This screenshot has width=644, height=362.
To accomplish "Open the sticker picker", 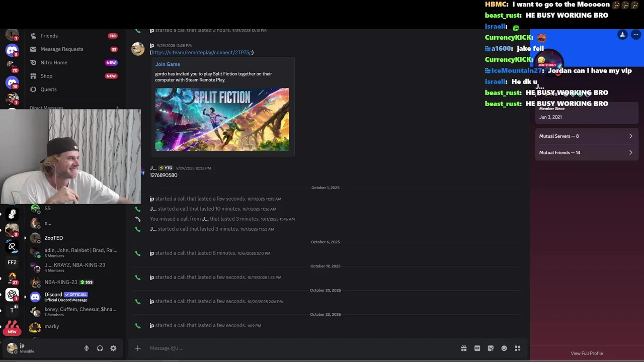I will coord(491,348).
